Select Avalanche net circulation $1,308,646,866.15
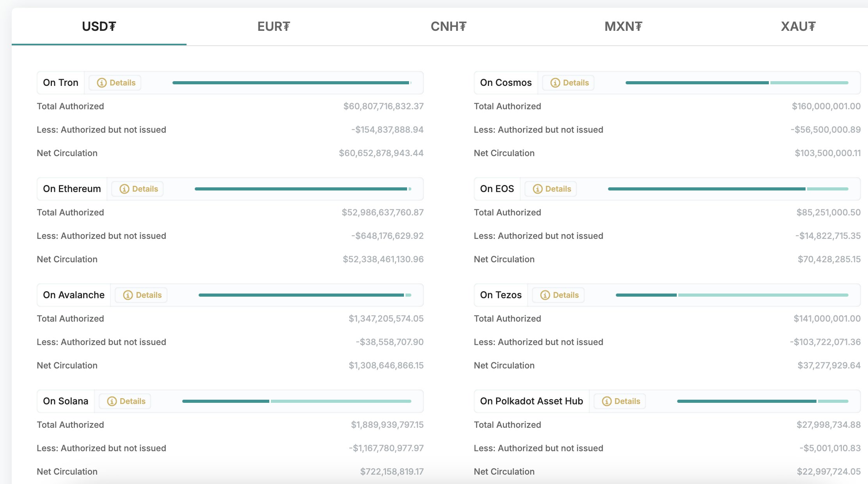 [x=386, y=365]
